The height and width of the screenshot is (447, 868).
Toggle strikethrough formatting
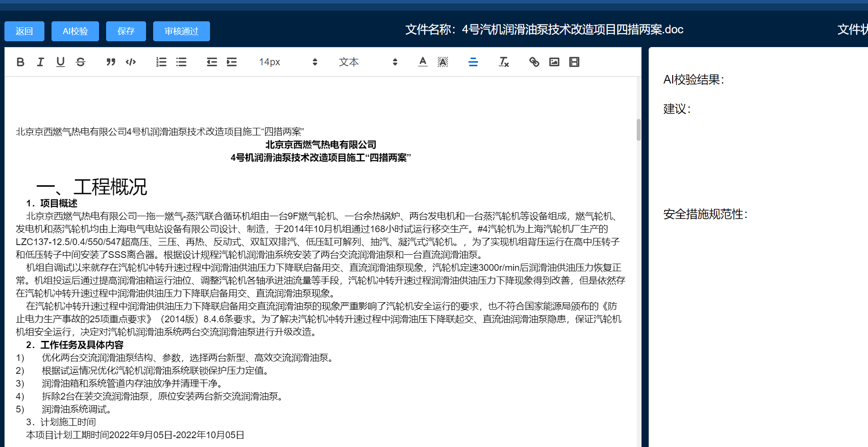[x=80, y=62]
